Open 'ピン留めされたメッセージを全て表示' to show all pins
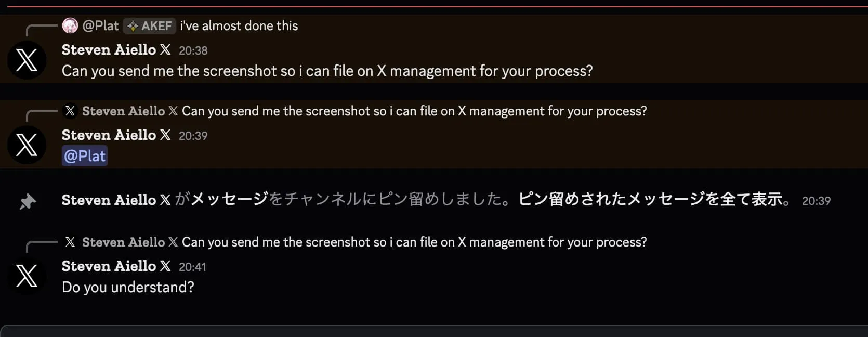 (651, 200)
